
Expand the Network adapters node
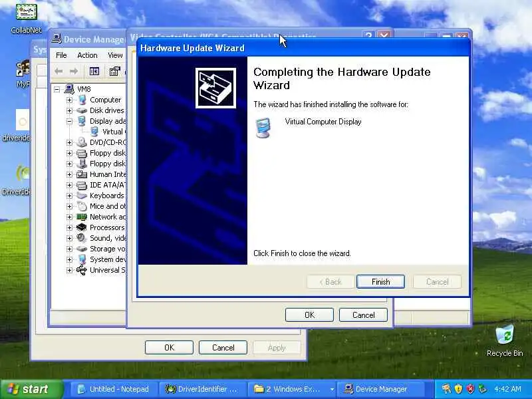(x=69, y=217)
